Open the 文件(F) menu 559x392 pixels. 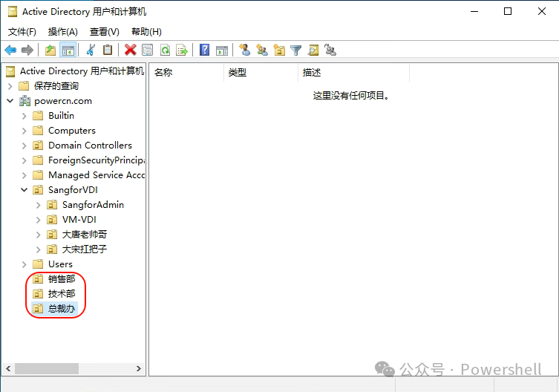pos(22,32)
